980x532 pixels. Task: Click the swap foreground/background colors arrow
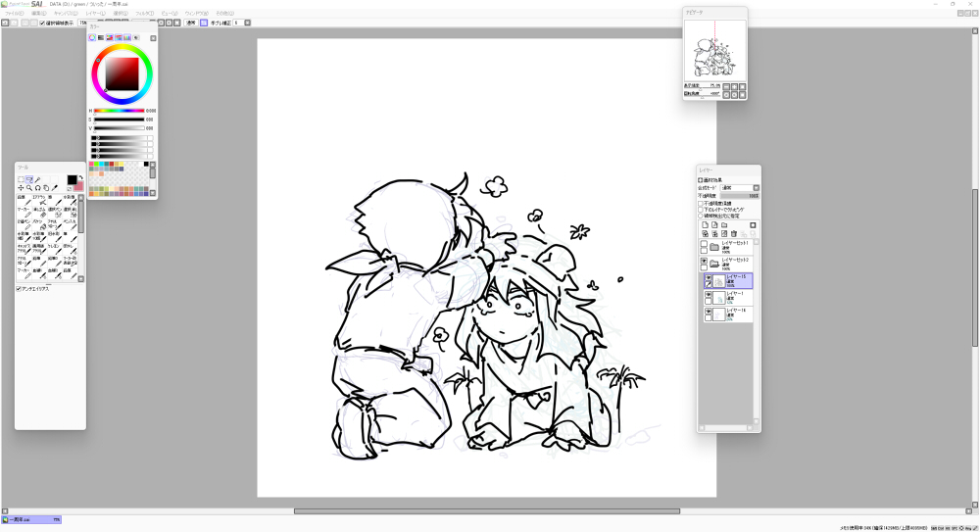click(80, 177)
